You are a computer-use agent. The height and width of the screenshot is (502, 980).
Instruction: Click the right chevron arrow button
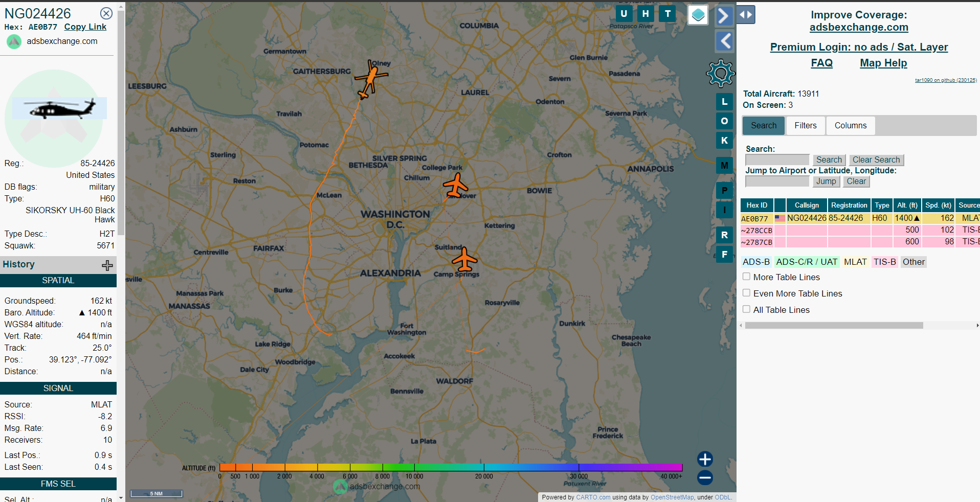[724, 16]
